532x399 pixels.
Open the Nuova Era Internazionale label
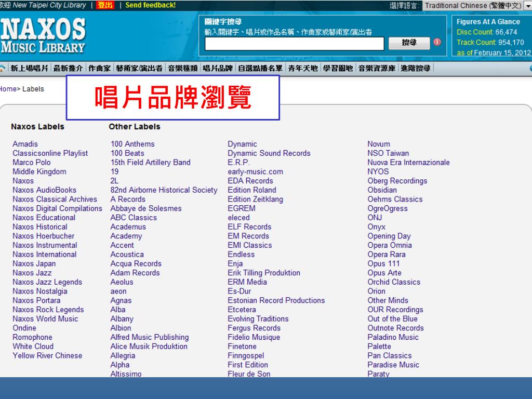click(x=408, y=162)
